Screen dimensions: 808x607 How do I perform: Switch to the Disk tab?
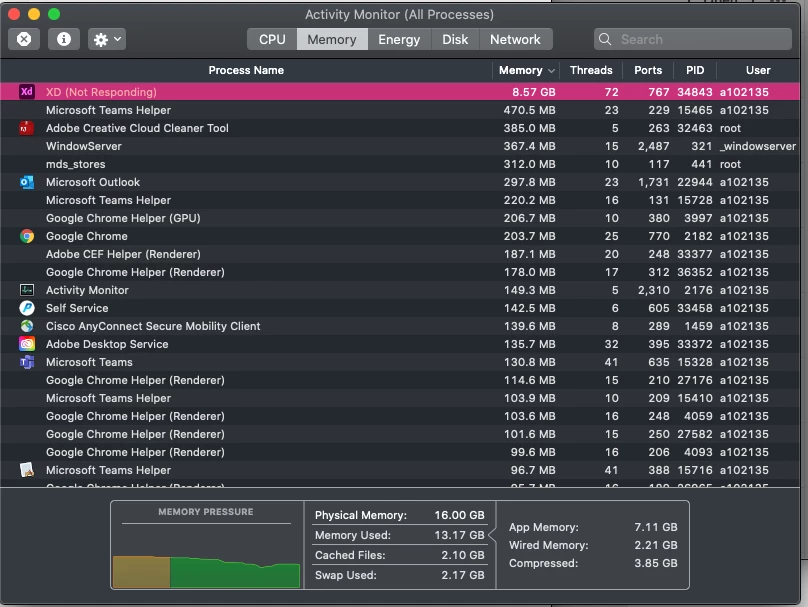(x=455, y=39)
